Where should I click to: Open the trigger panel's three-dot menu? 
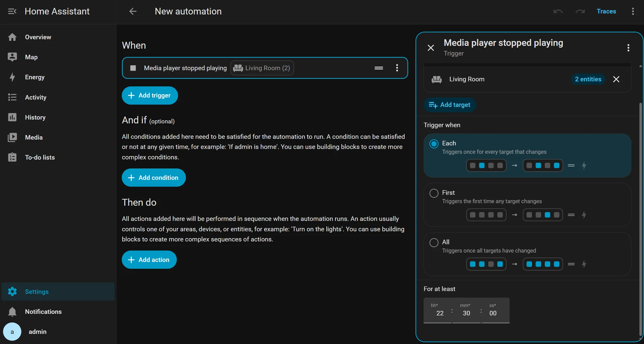[628, 48]
